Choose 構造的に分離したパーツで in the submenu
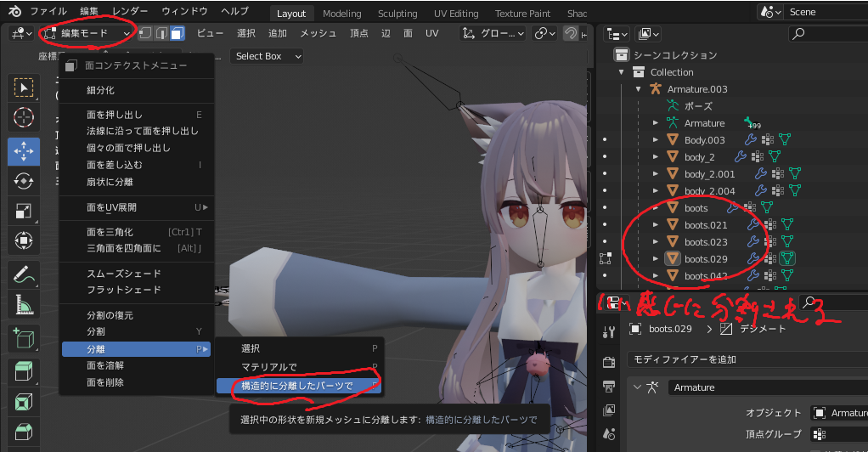Image resolution: width=868 pixels, height=452 pixels. point(298,386)
